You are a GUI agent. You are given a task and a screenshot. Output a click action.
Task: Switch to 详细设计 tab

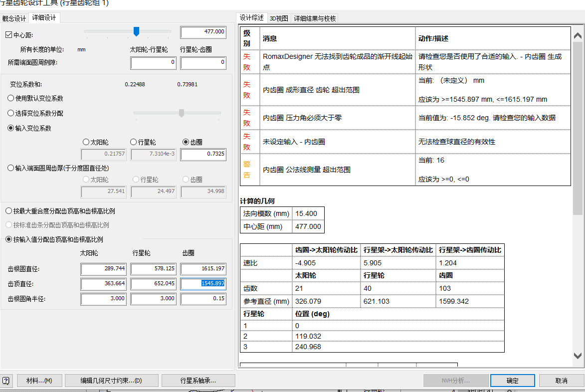click(x=44, y=17)
